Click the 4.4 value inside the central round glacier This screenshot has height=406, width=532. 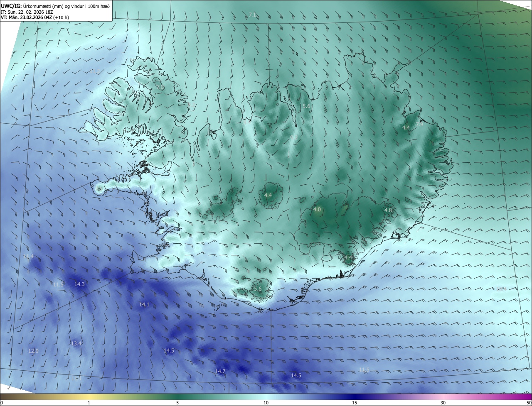268,195
